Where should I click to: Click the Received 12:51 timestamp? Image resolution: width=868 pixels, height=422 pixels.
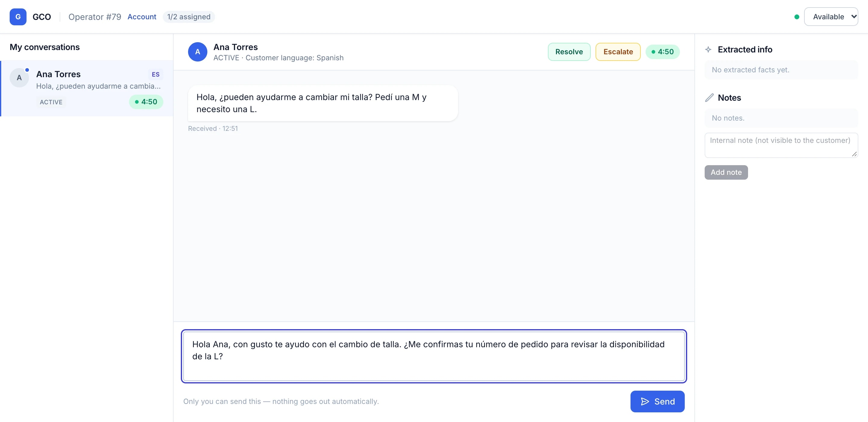[x=212, y=128]
